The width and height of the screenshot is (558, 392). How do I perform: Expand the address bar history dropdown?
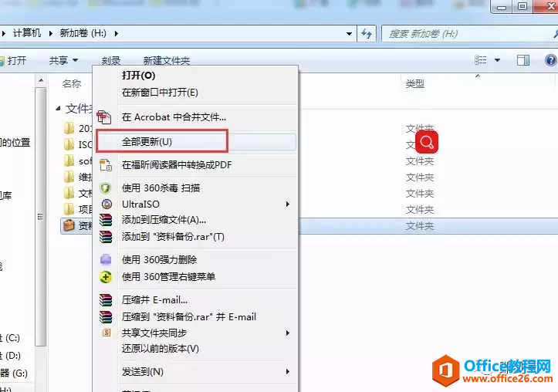tap(350, 34)
